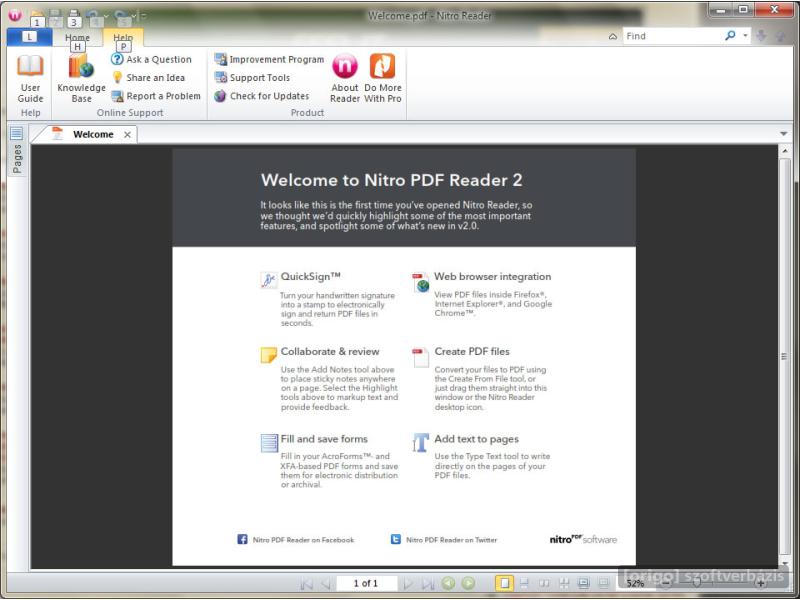Open the document tabs list dropdown
800x600 pixels.
(784, 134)
